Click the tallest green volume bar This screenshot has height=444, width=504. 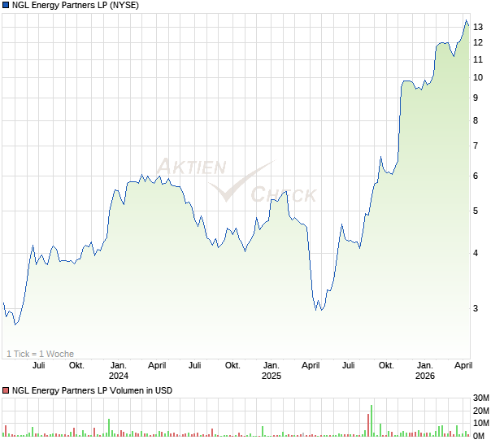pos(371,420)
